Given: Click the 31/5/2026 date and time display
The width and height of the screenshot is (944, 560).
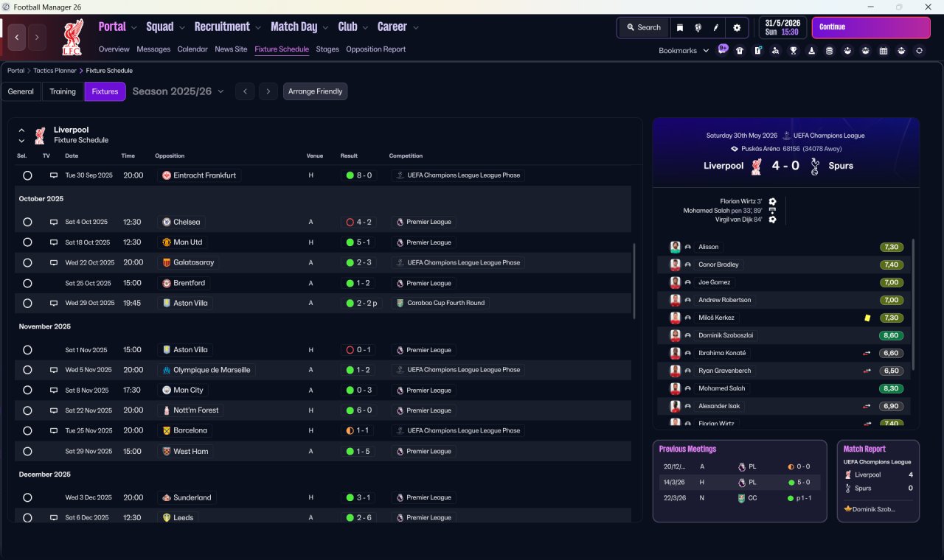Looking at the screenshot, I should (782, 27).
